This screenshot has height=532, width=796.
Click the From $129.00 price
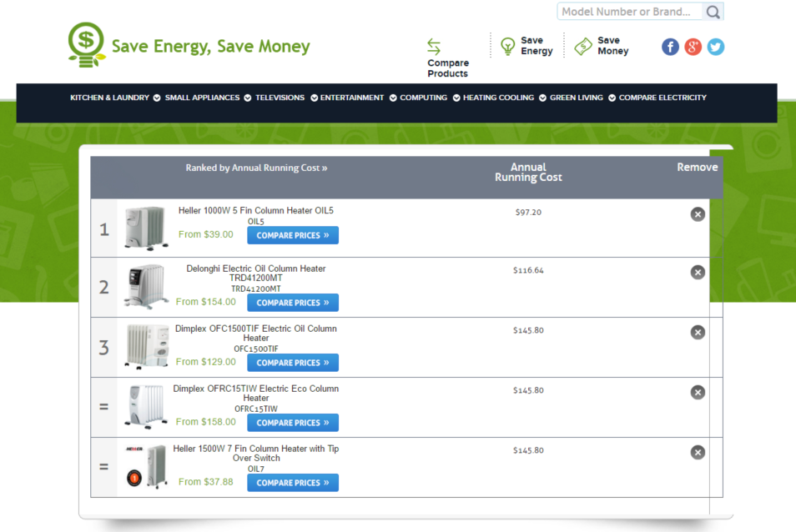tap(205, 362)
